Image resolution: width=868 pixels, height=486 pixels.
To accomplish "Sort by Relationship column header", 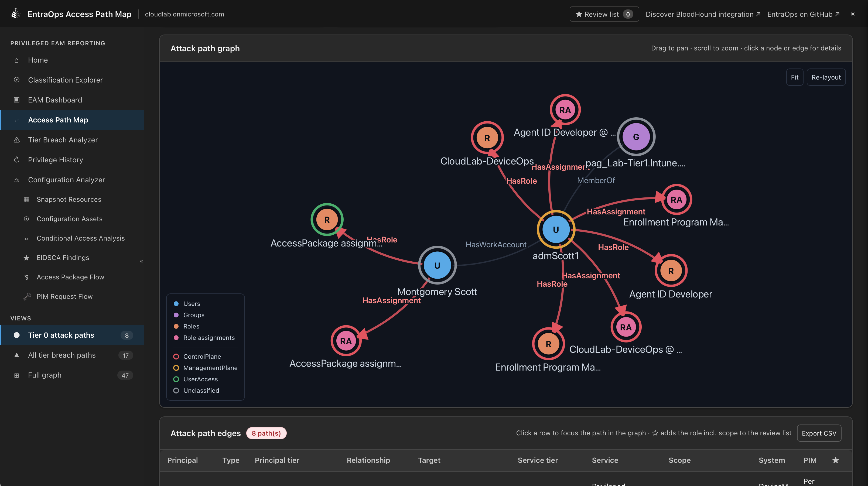I will coord(368,460).
